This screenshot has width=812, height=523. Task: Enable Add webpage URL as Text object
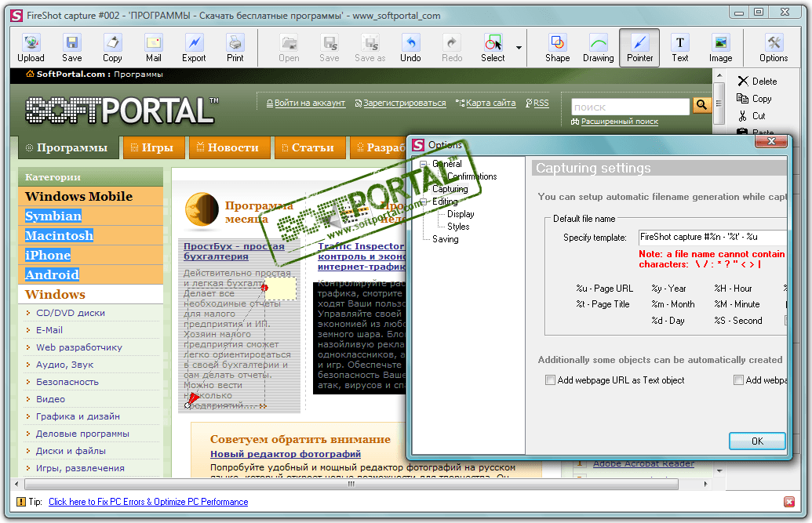click(x=550, y=380)
